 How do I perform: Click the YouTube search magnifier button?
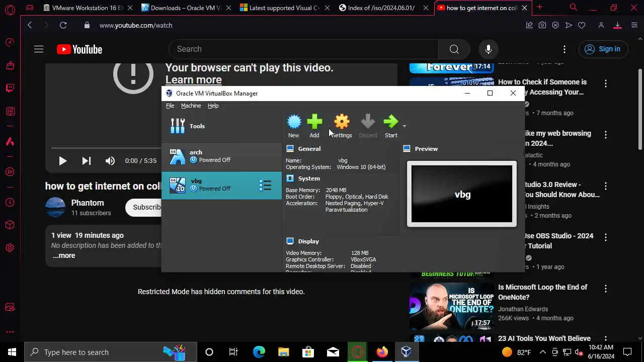coord(454,49)
